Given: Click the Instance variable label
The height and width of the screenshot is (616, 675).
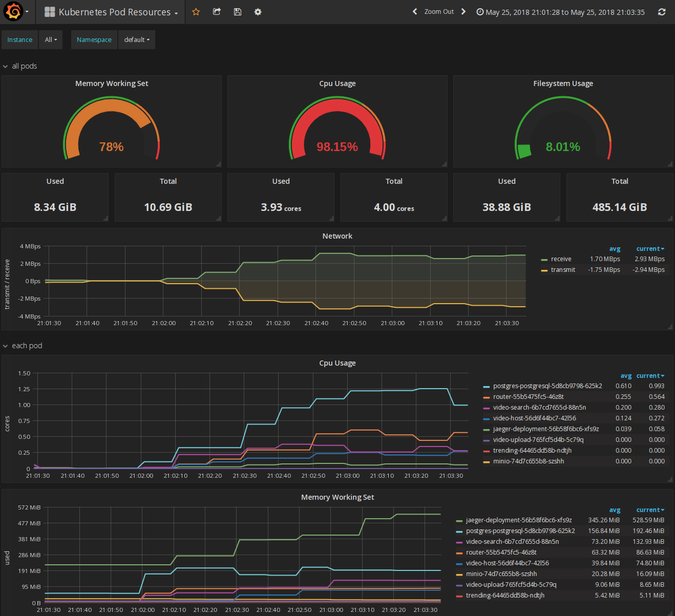Looking at the screenshot, I should [x=20, y=39].
